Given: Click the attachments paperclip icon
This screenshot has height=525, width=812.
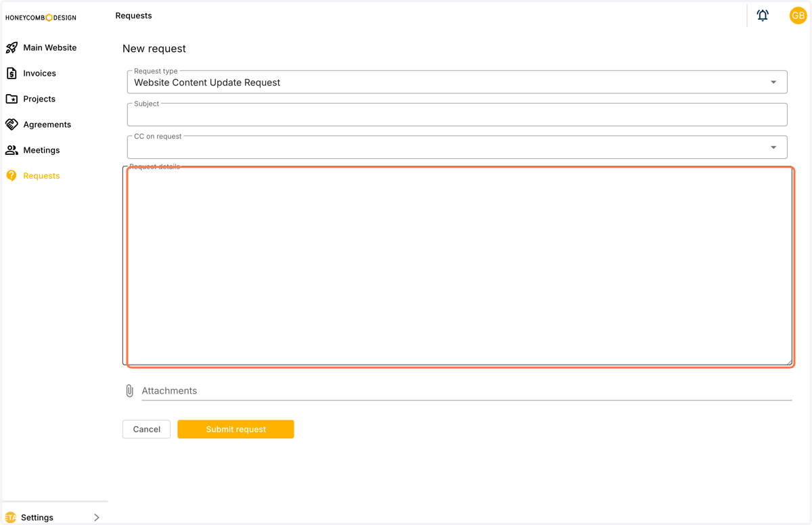Looking at the screenshot, I should [x=129, y=391].
